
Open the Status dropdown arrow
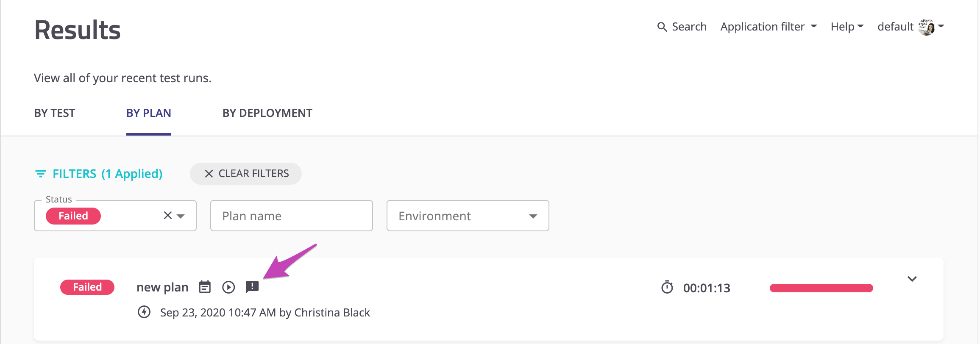(x=181, y=216)
